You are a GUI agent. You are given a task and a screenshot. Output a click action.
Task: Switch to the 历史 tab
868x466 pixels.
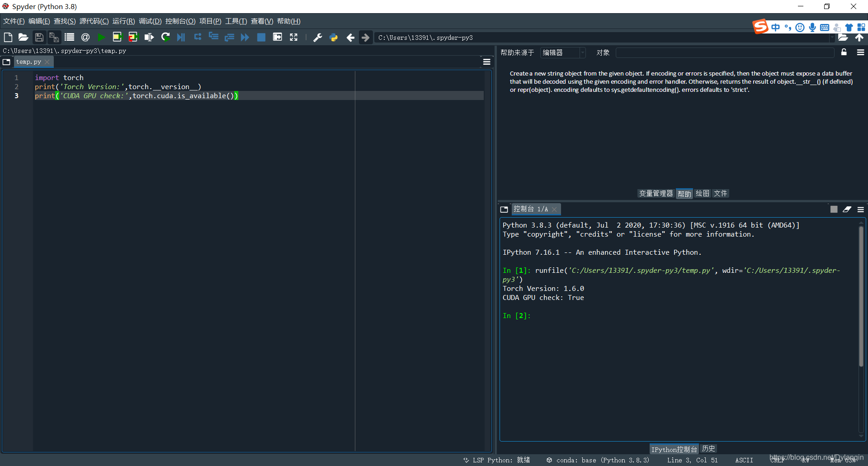pos(708,449)
